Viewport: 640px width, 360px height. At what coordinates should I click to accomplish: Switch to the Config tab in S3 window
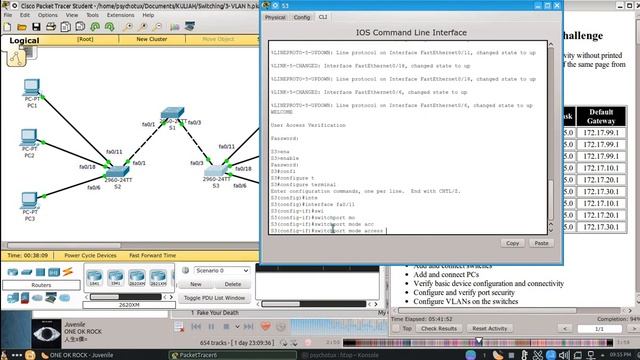tap(302, 17)
